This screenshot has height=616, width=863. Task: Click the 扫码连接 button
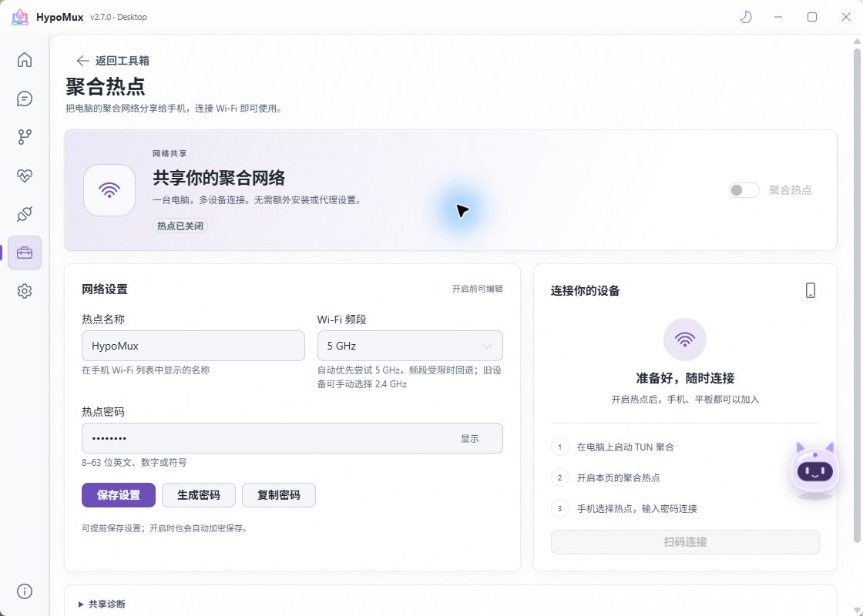685,542
